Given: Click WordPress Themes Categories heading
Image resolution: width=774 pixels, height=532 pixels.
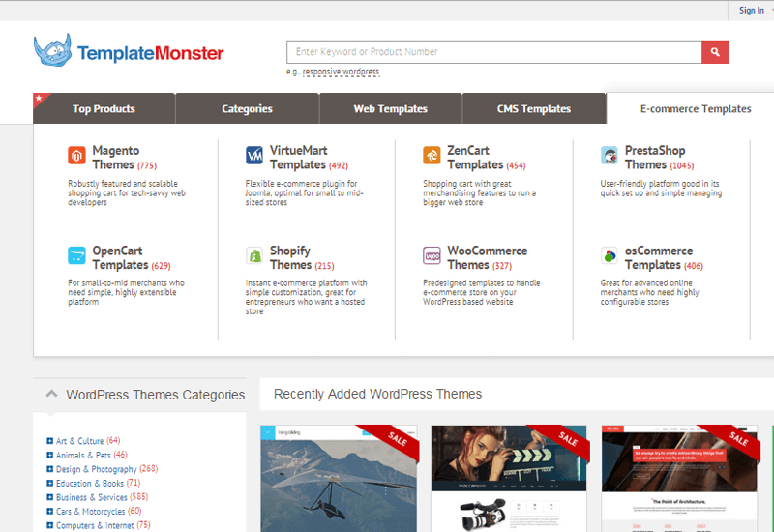Looking at the screenshot, I should (156, 395).
